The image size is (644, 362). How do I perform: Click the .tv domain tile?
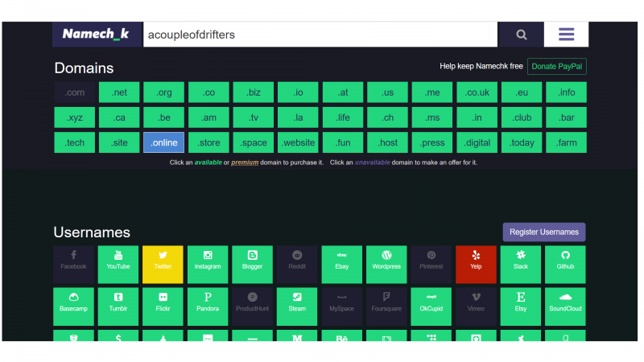[x=254, y=117]
